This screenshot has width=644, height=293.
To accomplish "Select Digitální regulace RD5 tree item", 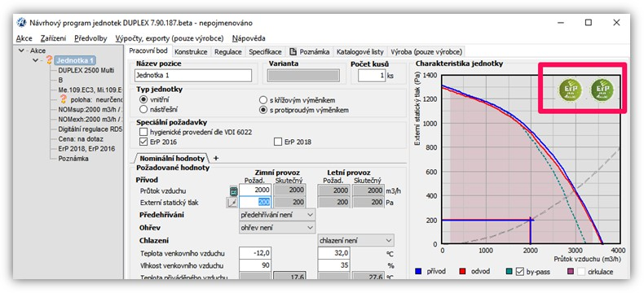I will point(90,129).
